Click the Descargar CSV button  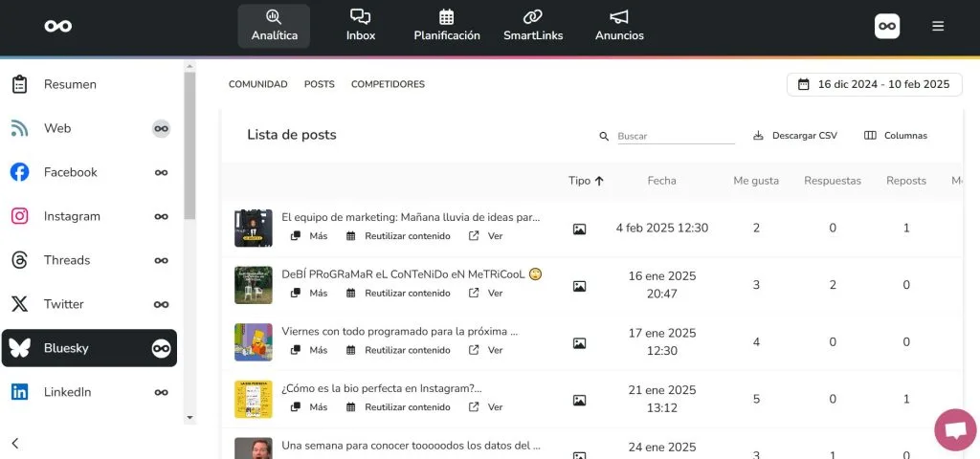click(795, 136)
